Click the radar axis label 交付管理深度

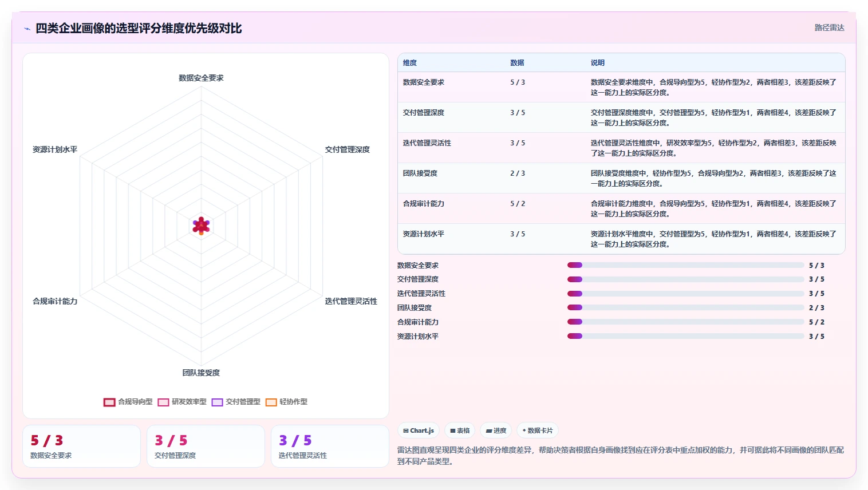coord(348,149)
